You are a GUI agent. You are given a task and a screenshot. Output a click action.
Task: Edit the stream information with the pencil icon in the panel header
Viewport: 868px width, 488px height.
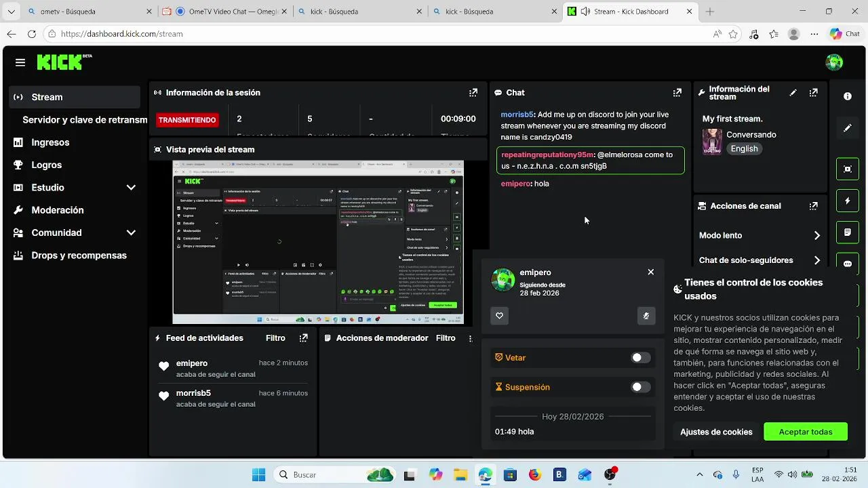pyautogui.click(x=793, y=93)
